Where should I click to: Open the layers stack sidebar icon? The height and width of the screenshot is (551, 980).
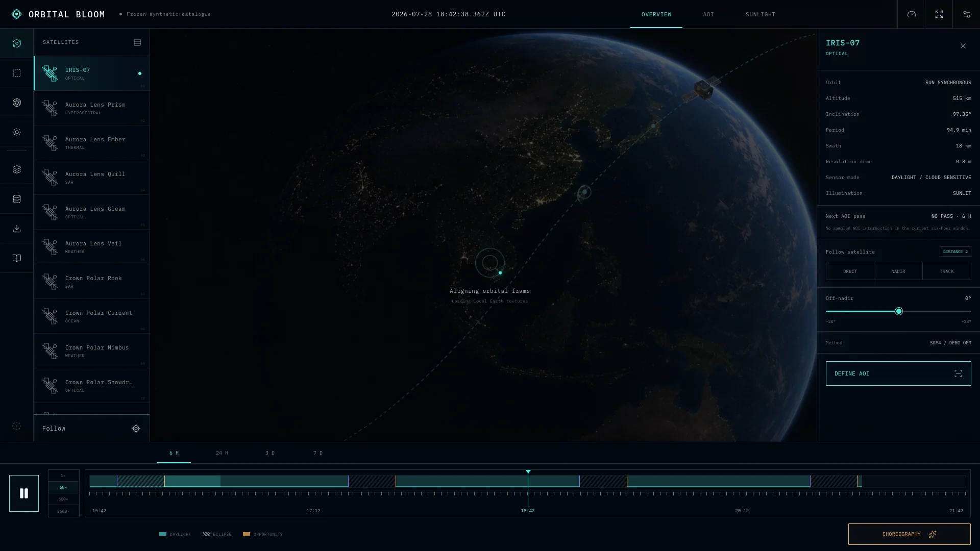[x=17, y=169]
